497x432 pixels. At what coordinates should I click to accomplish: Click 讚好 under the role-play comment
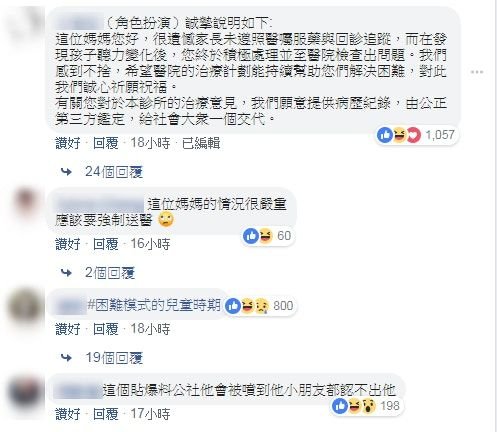pos(68,143)
